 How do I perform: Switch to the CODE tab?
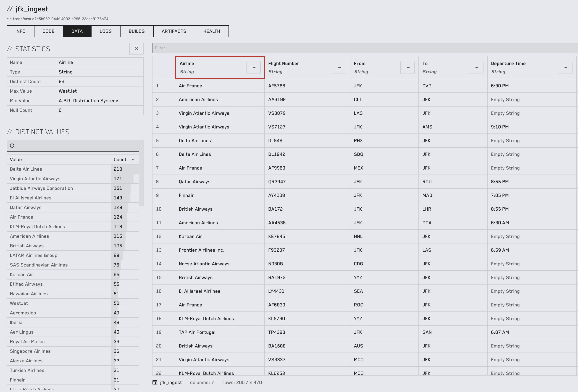[x=48, y=31]
